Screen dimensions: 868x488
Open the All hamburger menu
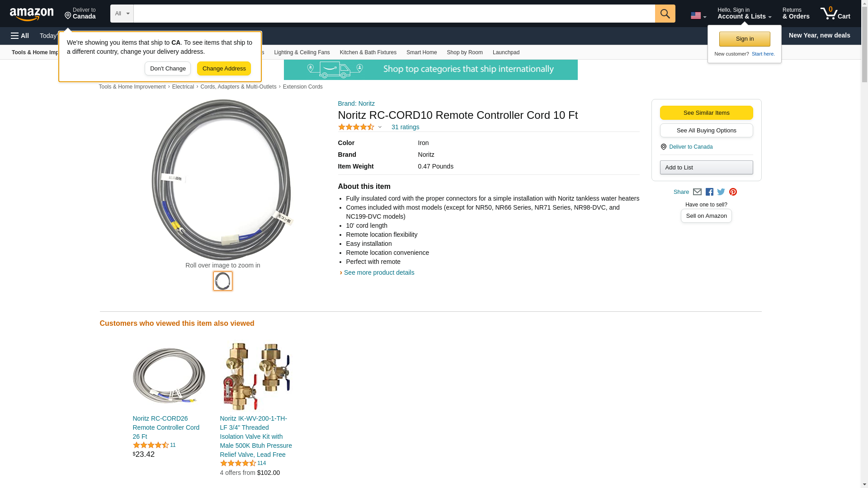[x=20, y=36]
